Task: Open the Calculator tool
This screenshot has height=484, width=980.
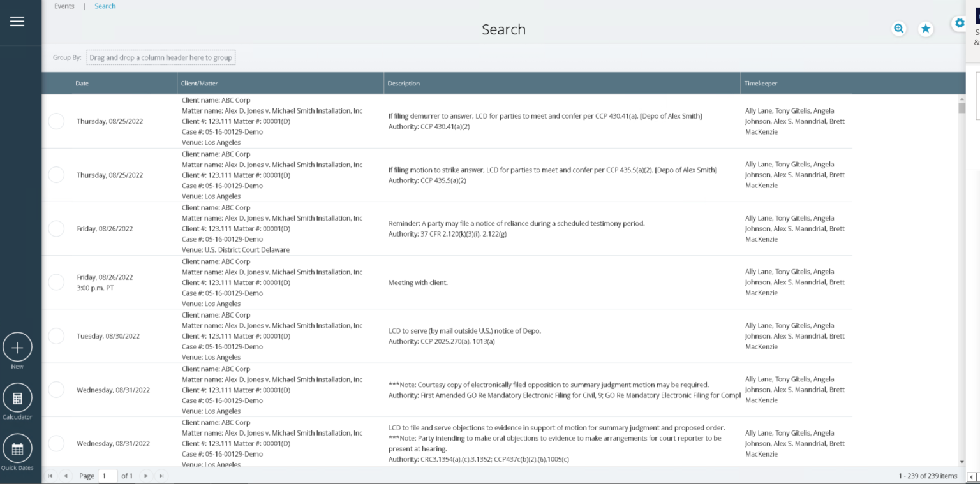Action: tap(17, 399)
